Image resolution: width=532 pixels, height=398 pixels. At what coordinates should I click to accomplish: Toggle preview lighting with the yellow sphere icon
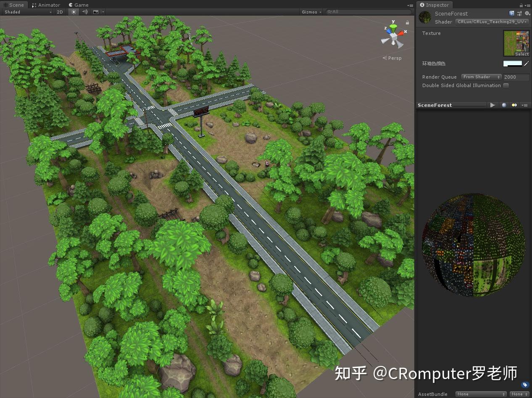514,105
